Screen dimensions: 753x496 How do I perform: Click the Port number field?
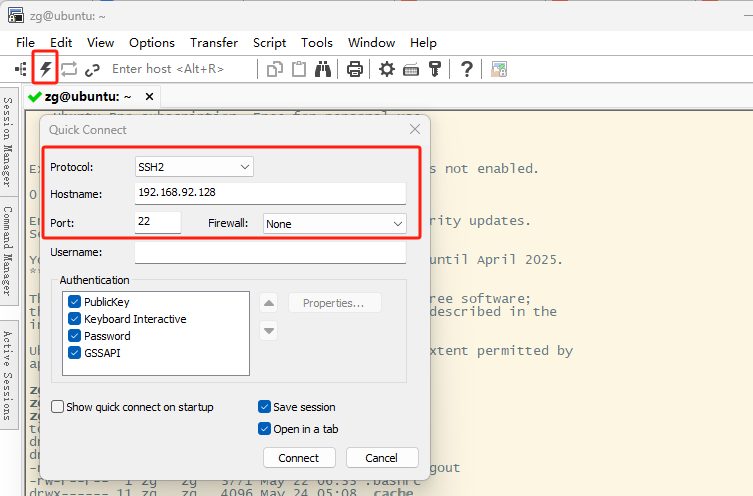click(158, 222)
